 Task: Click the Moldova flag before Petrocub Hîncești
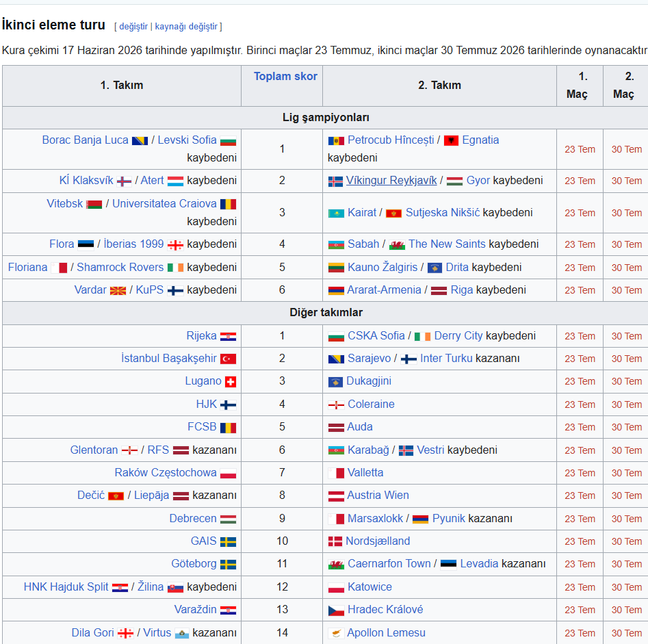336,141
